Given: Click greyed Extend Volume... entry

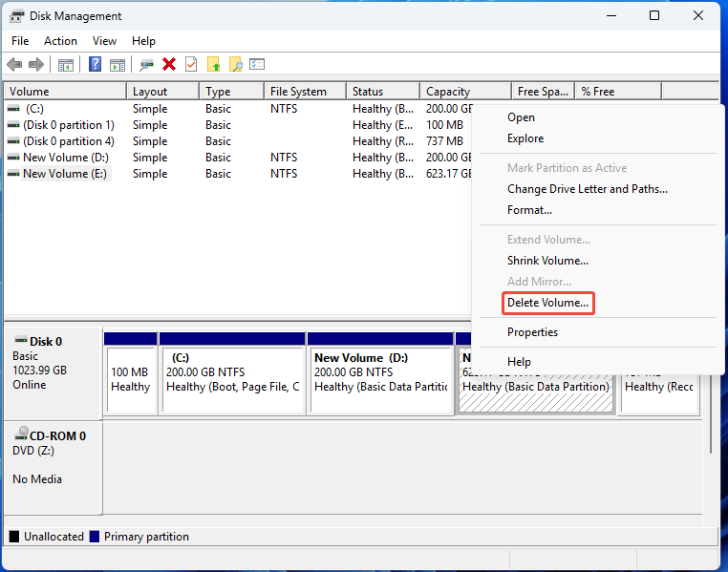Looking at the screenshot, I should 548,240.
